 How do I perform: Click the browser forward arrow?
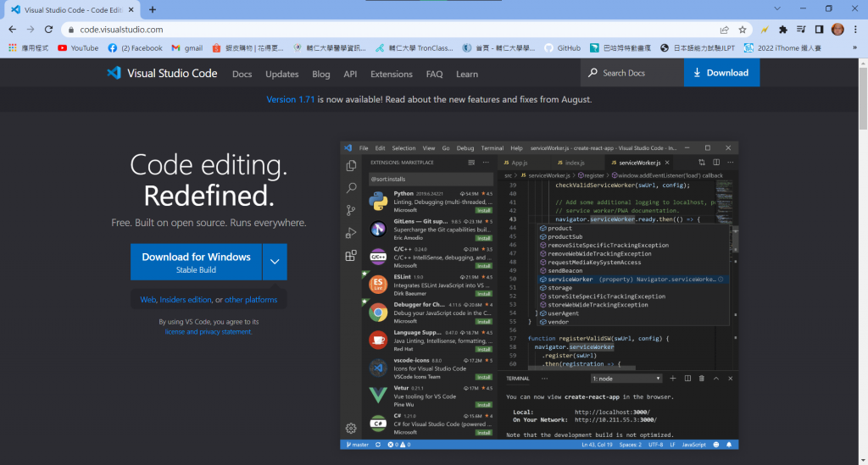[x=31, y=30]
